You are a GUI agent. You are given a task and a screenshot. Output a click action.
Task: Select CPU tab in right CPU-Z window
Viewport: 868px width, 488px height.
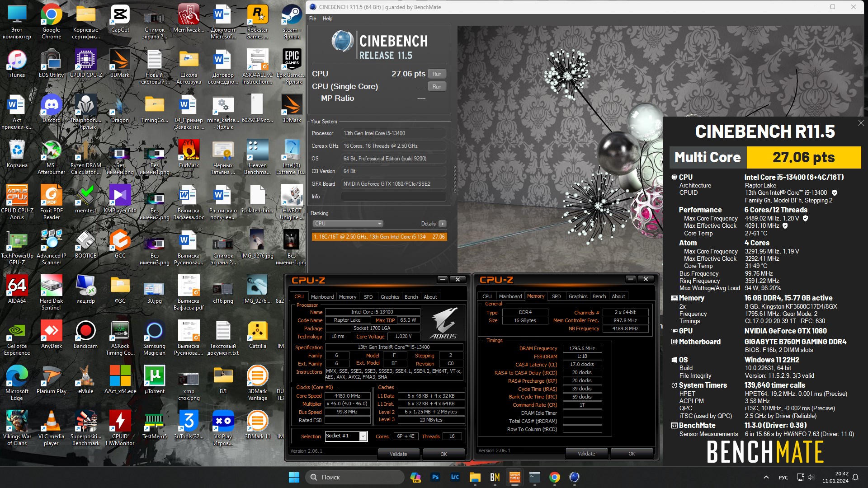487,296
